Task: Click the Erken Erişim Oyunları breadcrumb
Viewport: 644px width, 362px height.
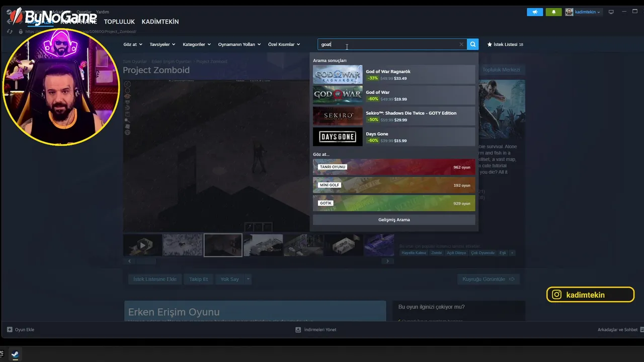Action: click(x=172, y=61)
